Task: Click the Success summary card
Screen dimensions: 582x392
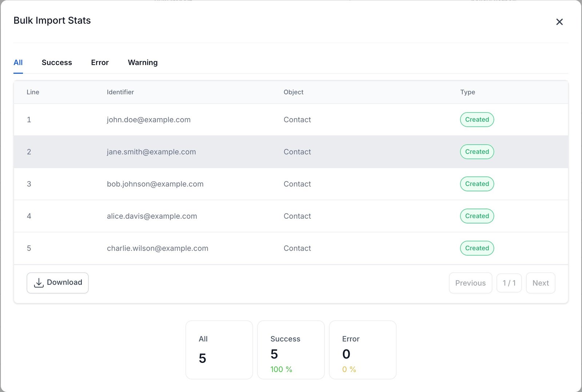Action: [291, 350]
